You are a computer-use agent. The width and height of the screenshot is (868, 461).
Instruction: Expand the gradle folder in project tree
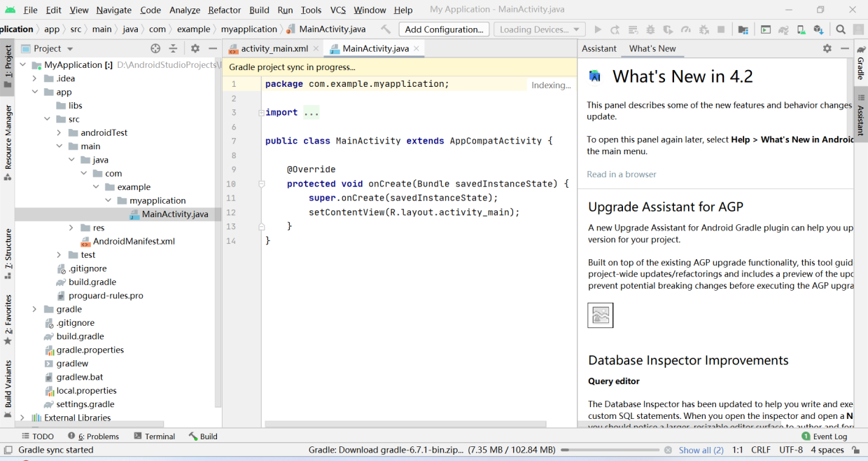coord(34,309)
